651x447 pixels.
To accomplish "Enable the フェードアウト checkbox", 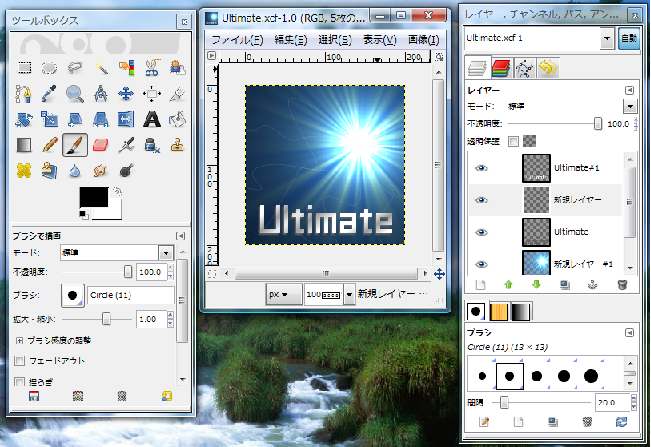I will [20, 361].
